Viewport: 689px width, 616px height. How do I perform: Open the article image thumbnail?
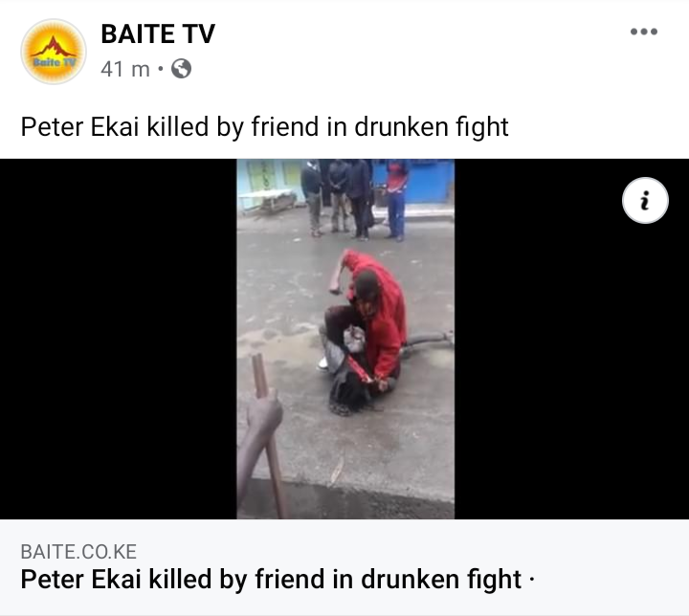pos(345,339)
